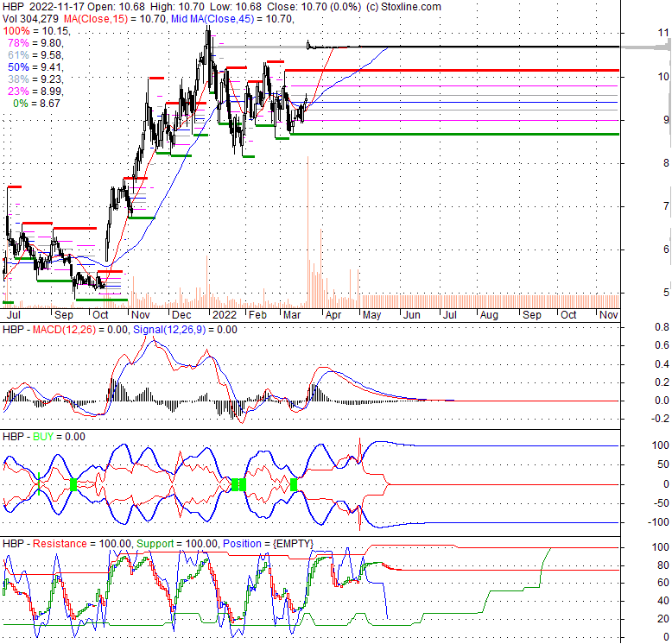Screen dimensions: 672x644
Task: Click the 2022 year marker on time axis
Action: pos(224,316)
